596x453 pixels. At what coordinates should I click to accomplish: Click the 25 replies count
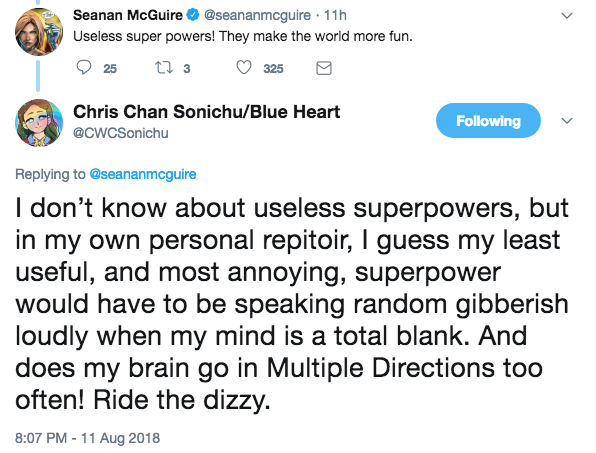(110, 68)
